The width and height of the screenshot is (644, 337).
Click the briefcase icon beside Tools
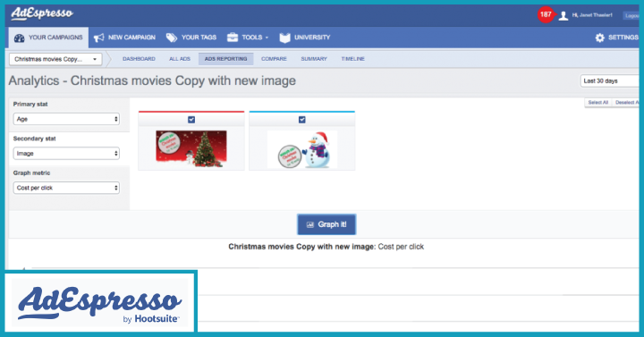click(x=233, y=38)
